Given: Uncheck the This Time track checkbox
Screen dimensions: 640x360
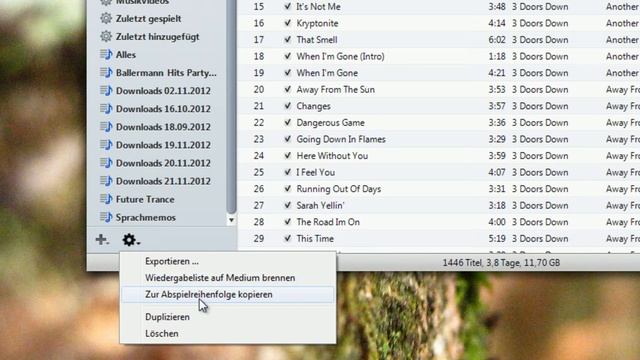Looking at the screenshot, I should point(288,238).
